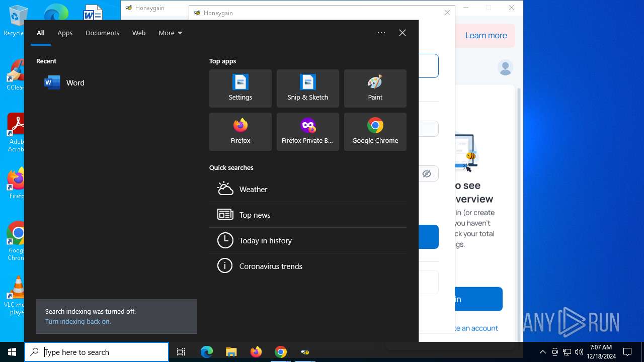Viewport: 644px width, 362px height.
Task: Launch Firefox from Top apps
Action: tap(240, 132)
